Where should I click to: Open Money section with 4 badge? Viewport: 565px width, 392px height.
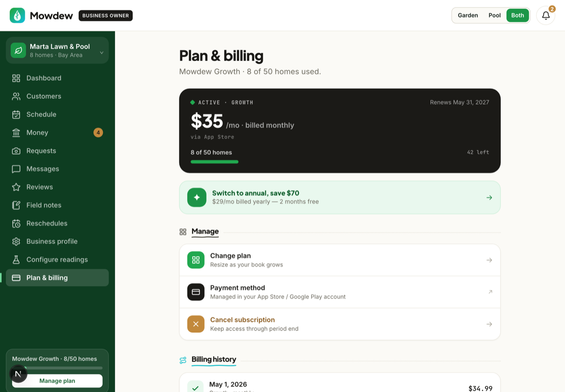point(58,132)
